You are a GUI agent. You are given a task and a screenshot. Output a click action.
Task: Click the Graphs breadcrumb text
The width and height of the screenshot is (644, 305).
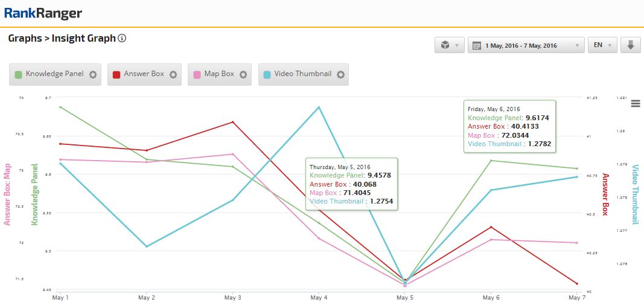[25, 39]
